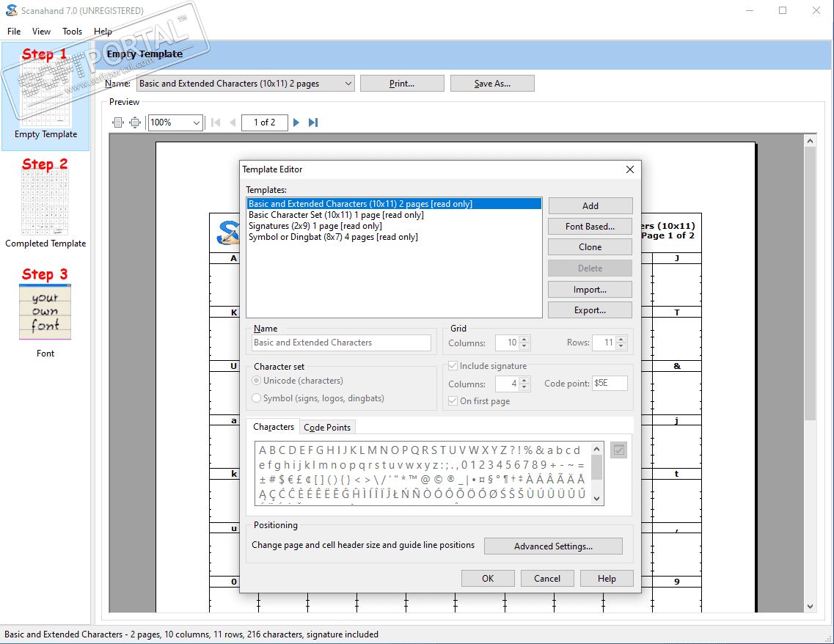
Task: Click the Print... button
Action: [x=402, y=84]
